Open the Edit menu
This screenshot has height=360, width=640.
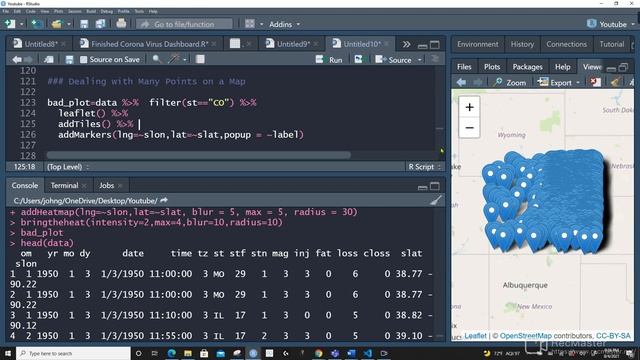[18, 11]
